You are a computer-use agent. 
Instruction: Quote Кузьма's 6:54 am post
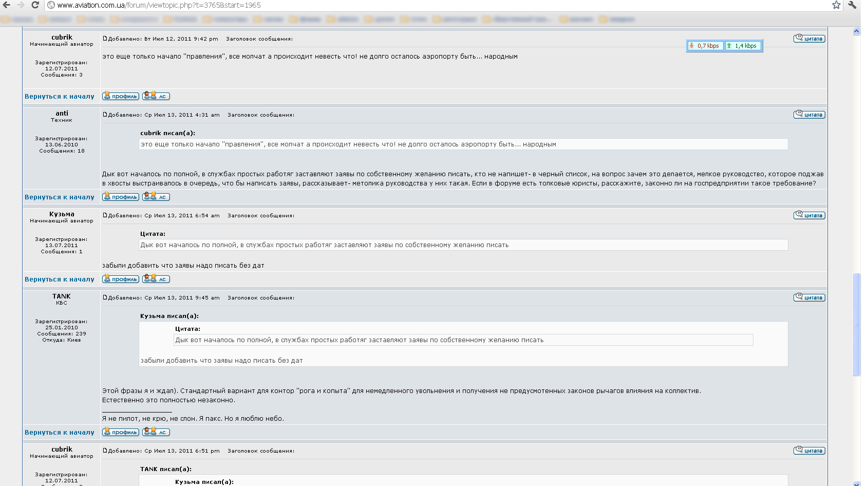click(809, 215)
